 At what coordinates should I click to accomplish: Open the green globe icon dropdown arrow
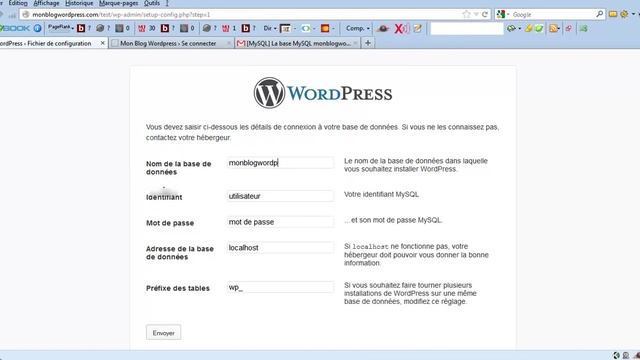(x=519, y=29)
